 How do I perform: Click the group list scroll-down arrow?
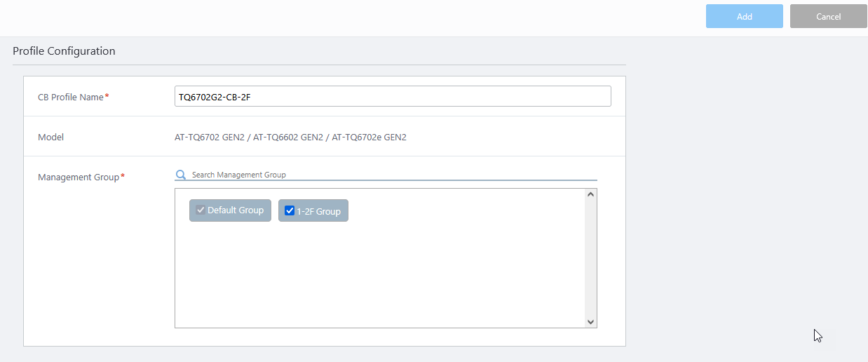[590, 321]
